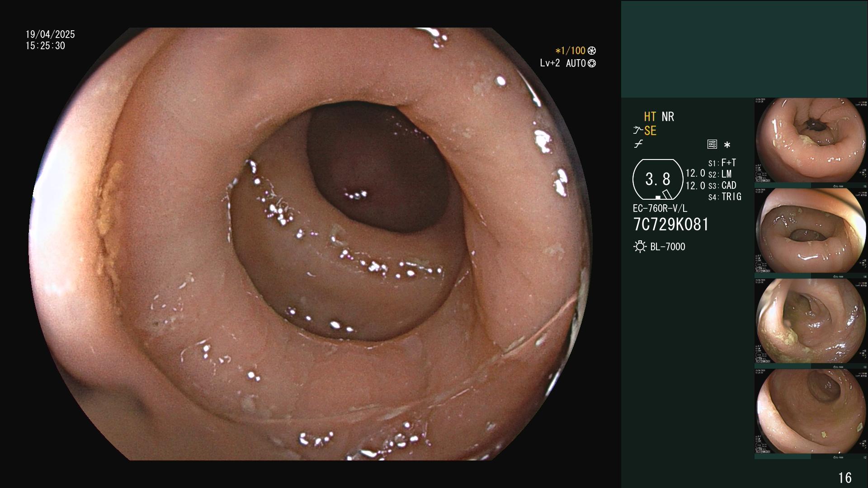Click the shutter speed aperture icon beside 1/100
This screenshot has width=868, height=488.
pos(592,51)
